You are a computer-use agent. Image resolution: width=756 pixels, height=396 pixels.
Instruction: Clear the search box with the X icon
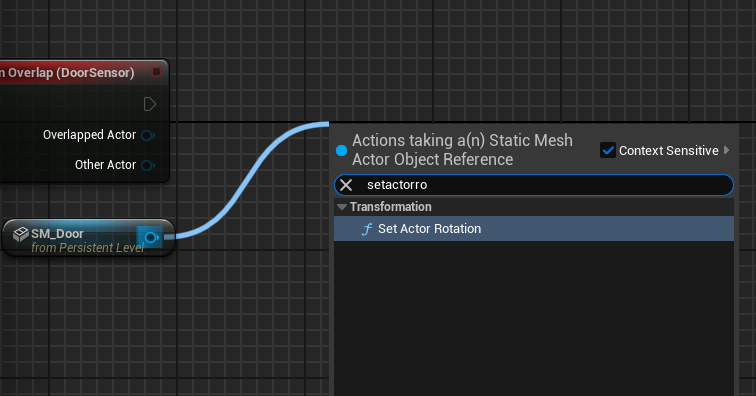346,185
